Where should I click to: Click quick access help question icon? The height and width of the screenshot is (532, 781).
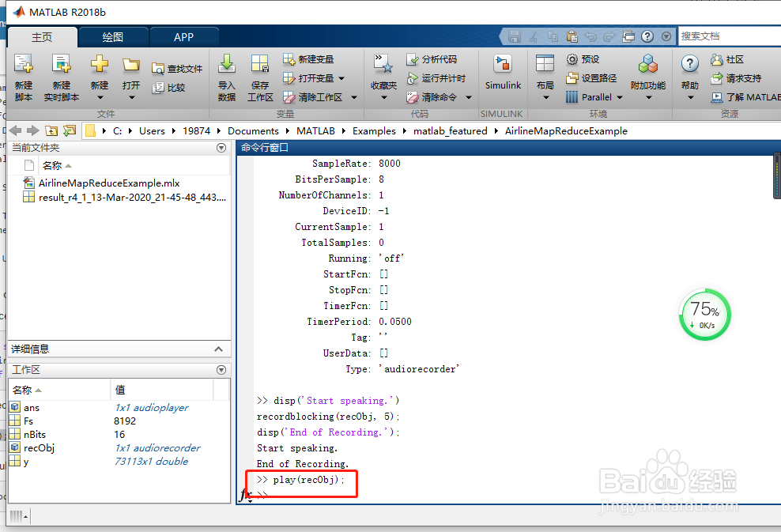point(647,36)
